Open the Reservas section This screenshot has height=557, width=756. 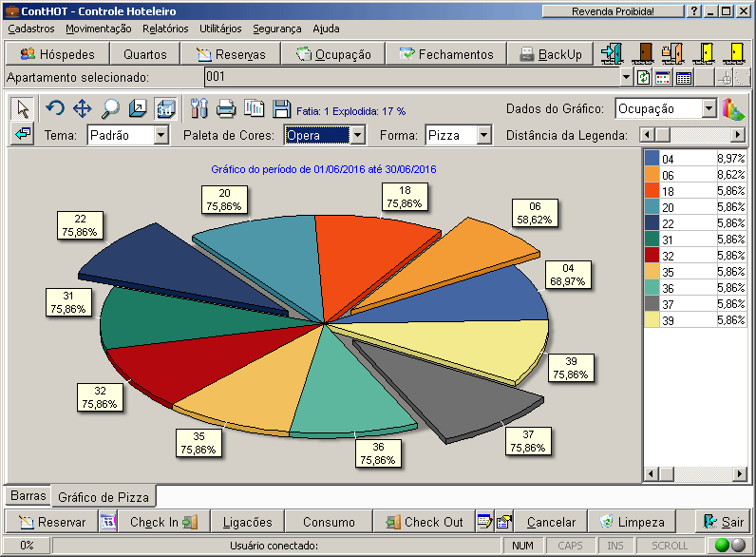(231, 54)
